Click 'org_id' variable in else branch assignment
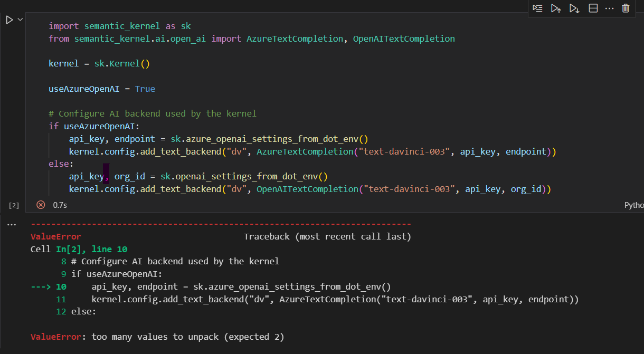The width and height of the screenshot is (644, 354). coord(129,176)
